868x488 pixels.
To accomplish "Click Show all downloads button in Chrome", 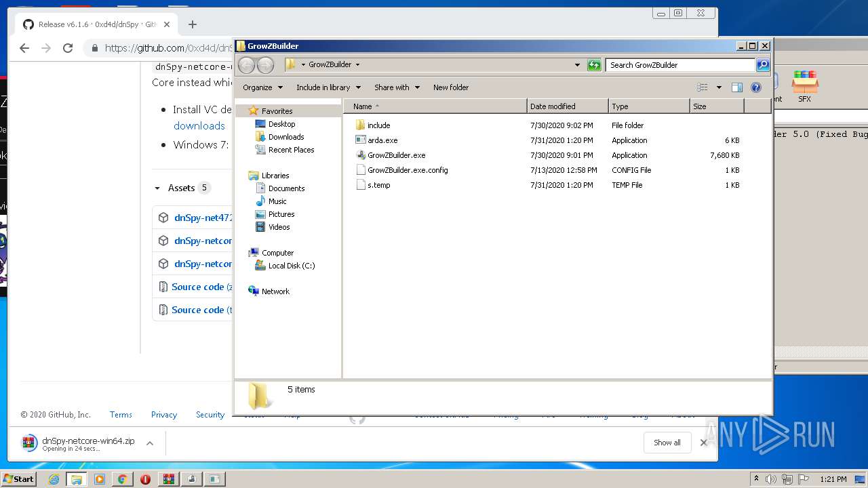I will [667, 443].
